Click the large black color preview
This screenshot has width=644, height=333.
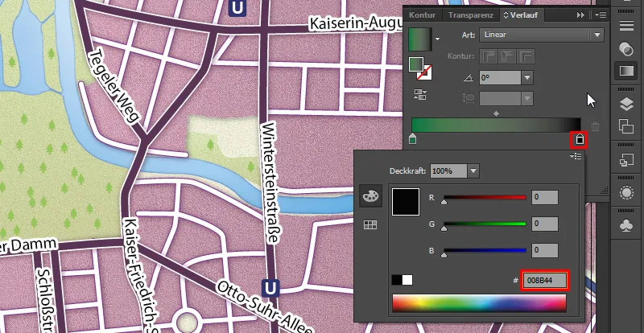click(x=406, y=202)
